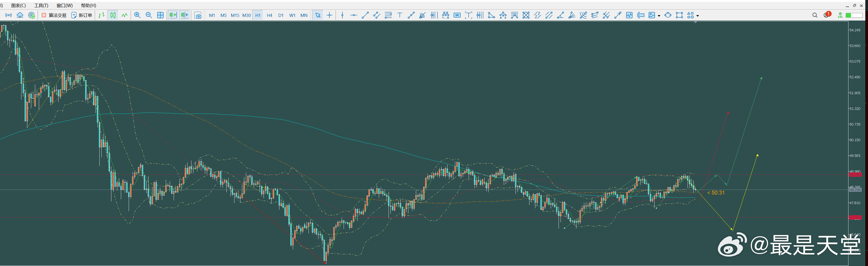Screen dimensions: 868x266
Task: Open the search magnifier icon
Action: click(x=815, y=15)
